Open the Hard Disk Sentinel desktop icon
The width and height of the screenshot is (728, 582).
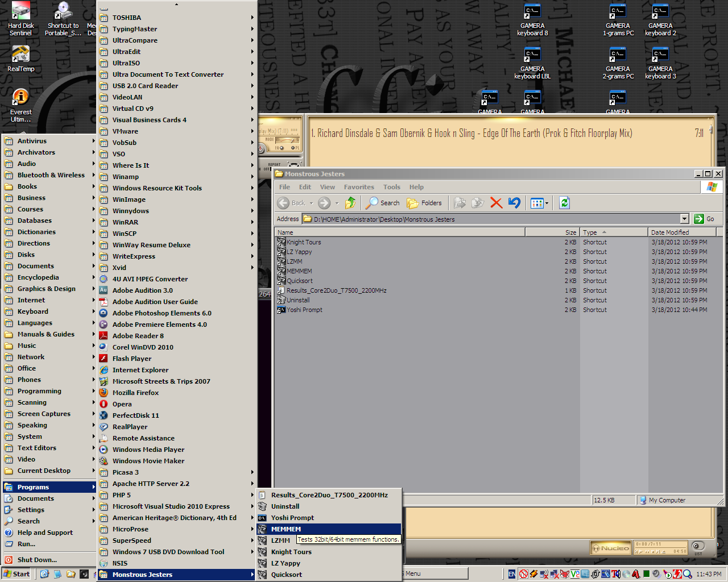pyautogui.click(x=20, y=19)
